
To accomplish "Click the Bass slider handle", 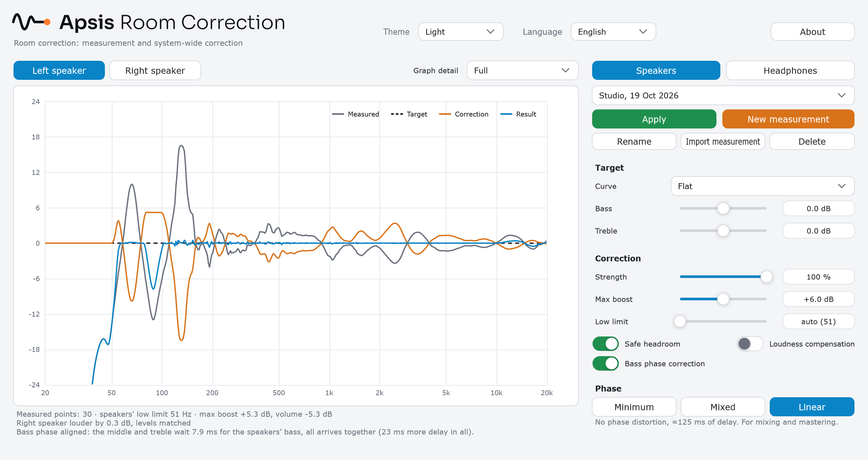I will click(x=723, y=208).
